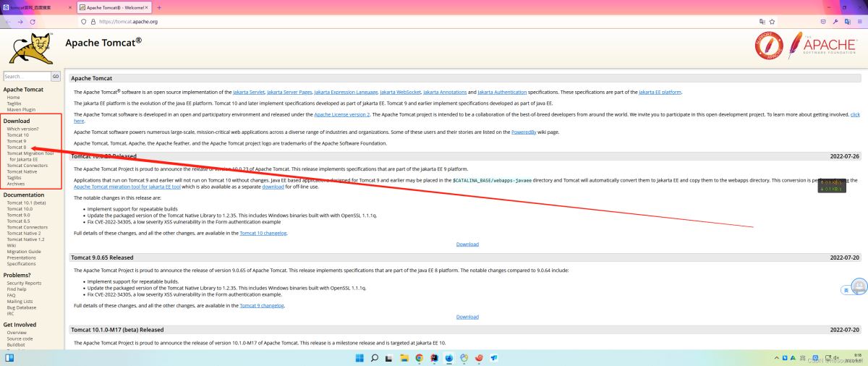
Task: Open the Home link in sidebar
Action: (x=13, y=97)
